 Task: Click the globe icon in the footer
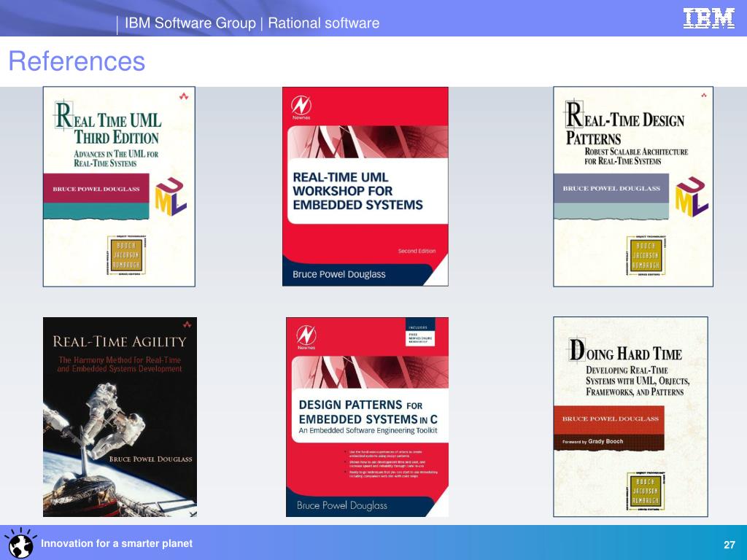(20, 543)
